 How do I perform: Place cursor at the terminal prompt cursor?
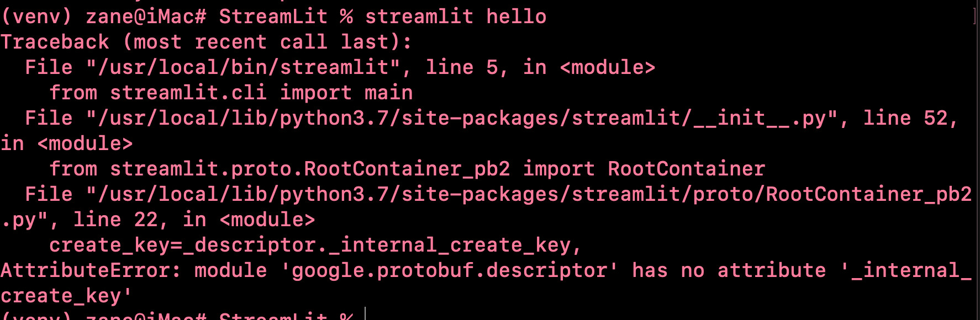click(366, 314)
